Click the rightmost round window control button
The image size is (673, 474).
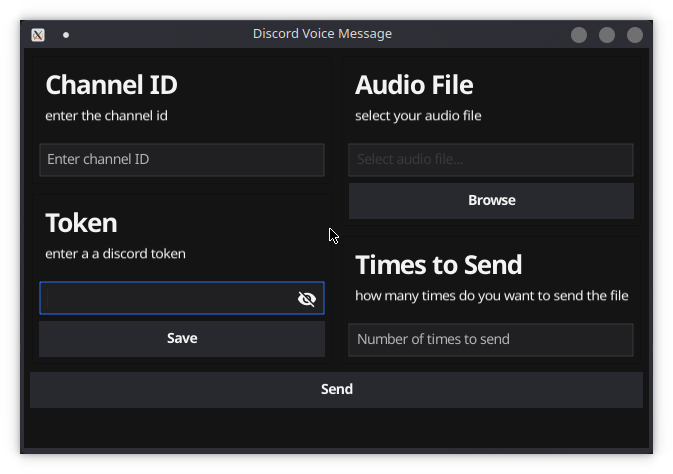[635, 35]
